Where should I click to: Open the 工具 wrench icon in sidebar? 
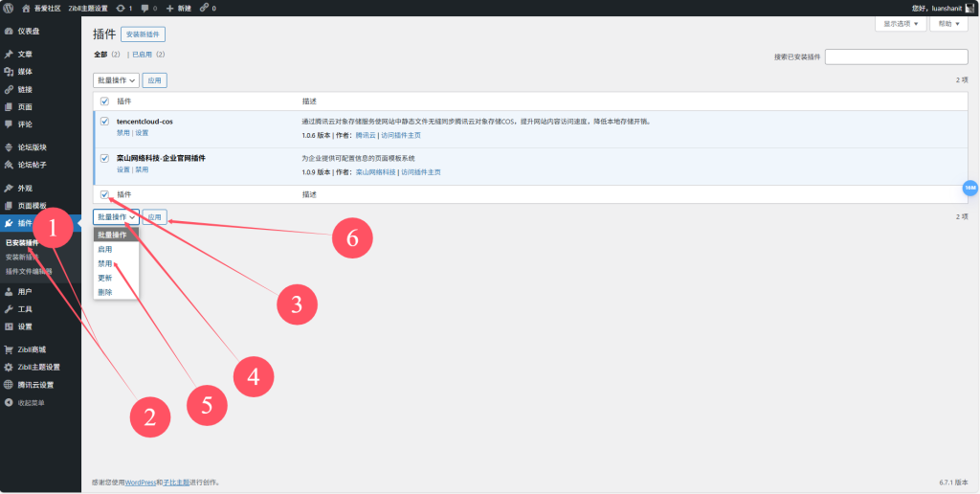coord(9,309)
